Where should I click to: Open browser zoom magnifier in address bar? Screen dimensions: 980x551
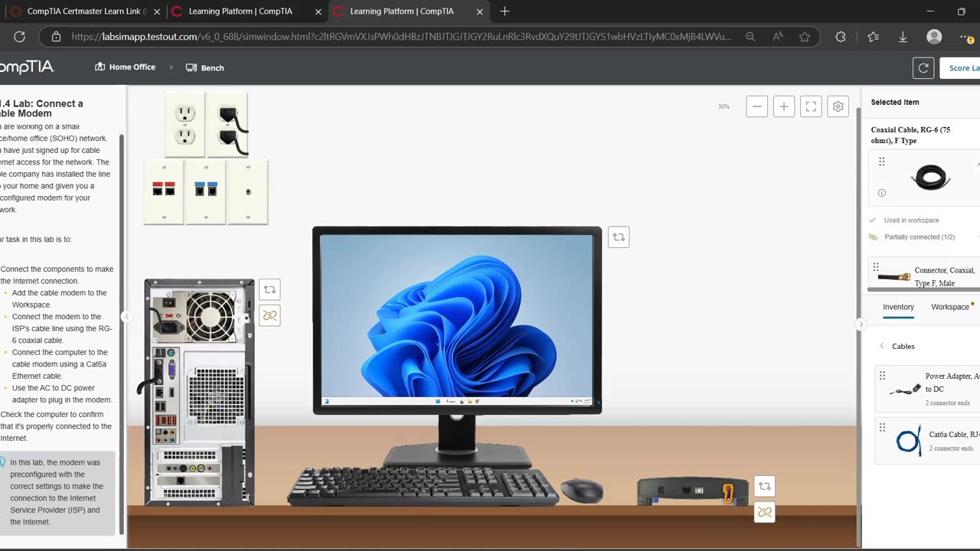tap(750, 37)
